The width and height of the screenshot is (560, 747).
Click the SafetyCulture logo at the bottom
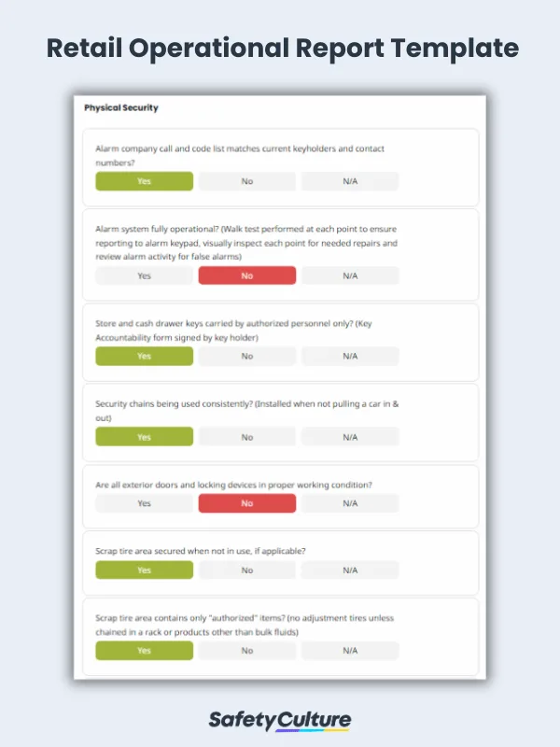(x=280, y=720)
